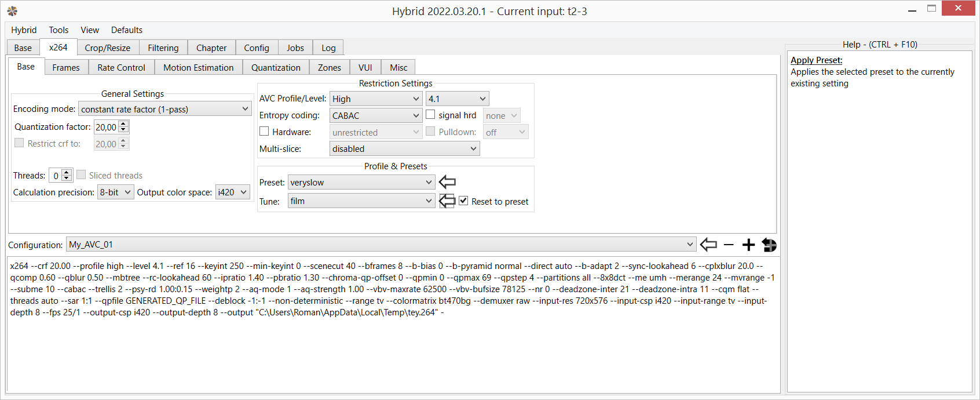Toggle signal hrd checkbox
980x400 pixels.
(430, 115)
